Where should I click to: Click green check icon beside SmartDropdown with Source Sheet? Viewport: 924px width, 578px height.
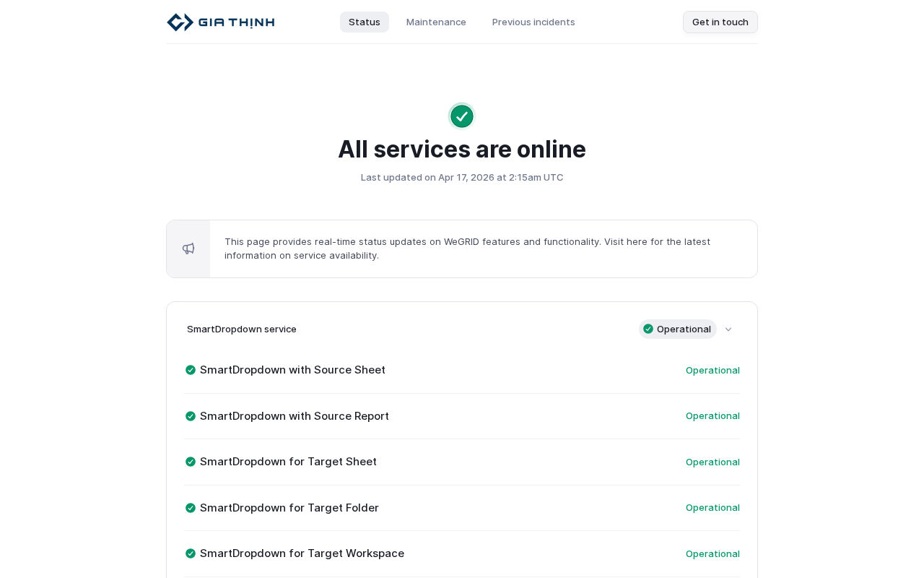click(x=191, y=370)
